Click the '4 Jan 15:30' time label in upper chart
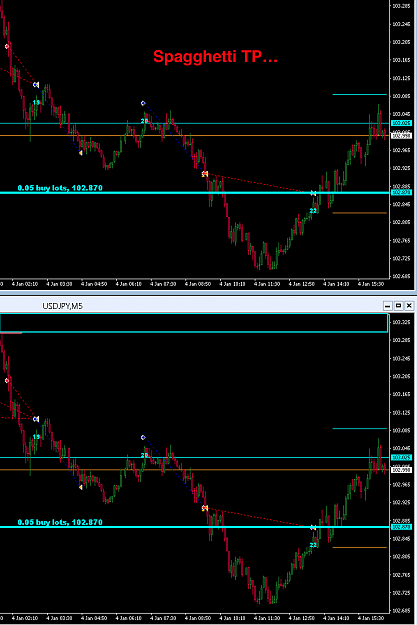This screenshot has width=417, height=625. coord(371,284)
